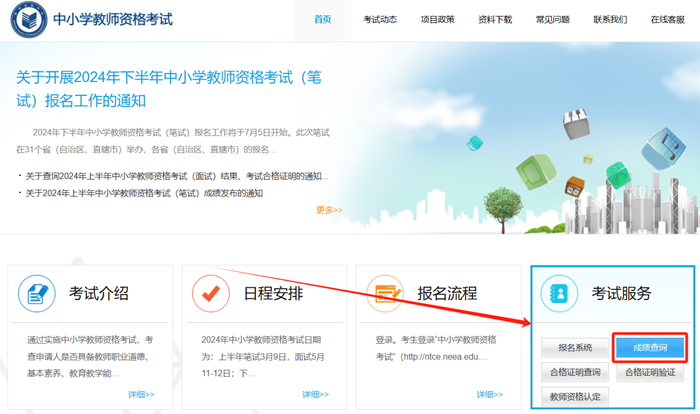Click the 考试服务 contact book icon
Screen dimensions: 700x414
point(560,294)
